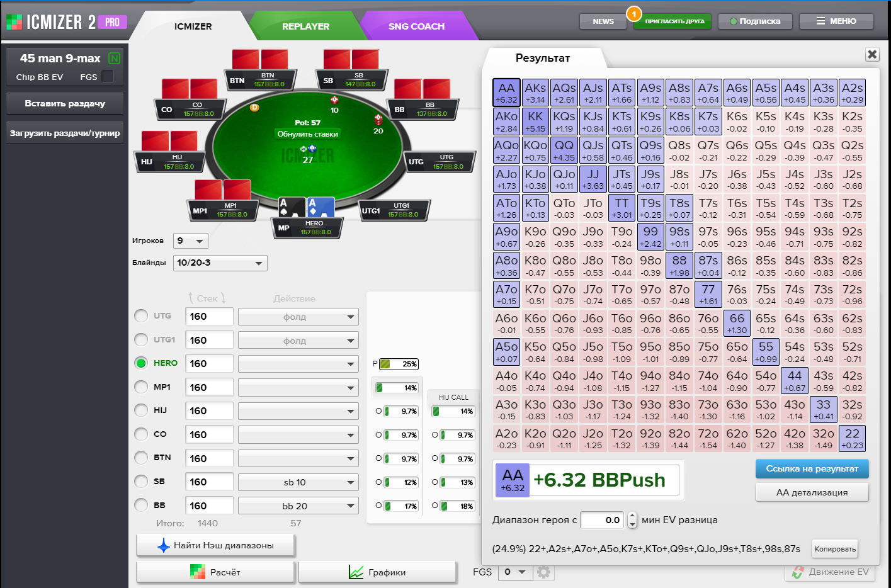Open the BB action dropdown showing bb 20
Viewport: 891px width, 588px height.
click(x=298, y=506)
